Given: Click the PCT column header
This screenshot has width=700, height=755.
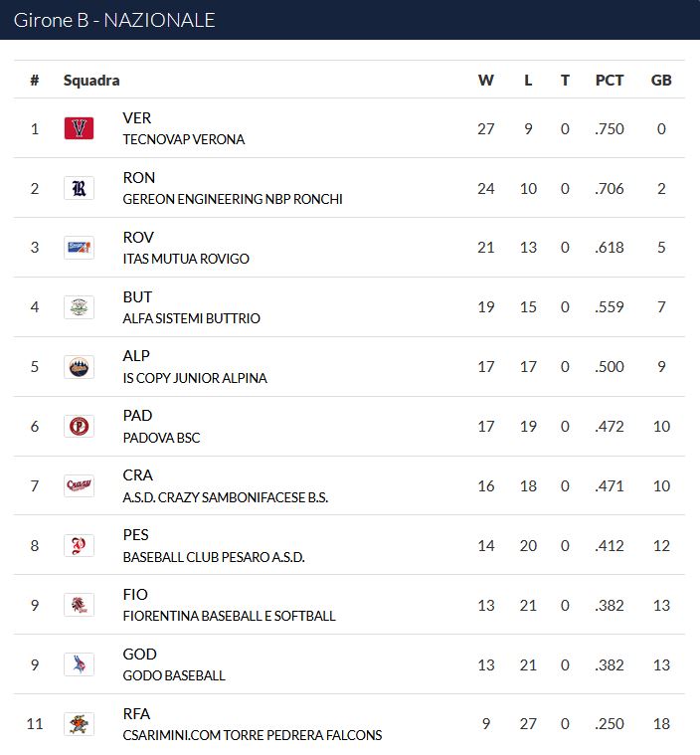Looking at the screenshot, I should [610, 80].
